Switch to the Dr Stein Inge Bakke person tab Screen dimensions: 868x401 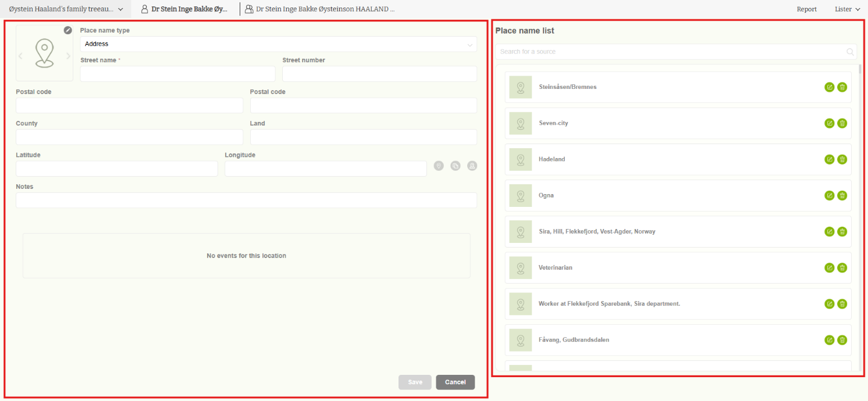(x=185, y=9)
